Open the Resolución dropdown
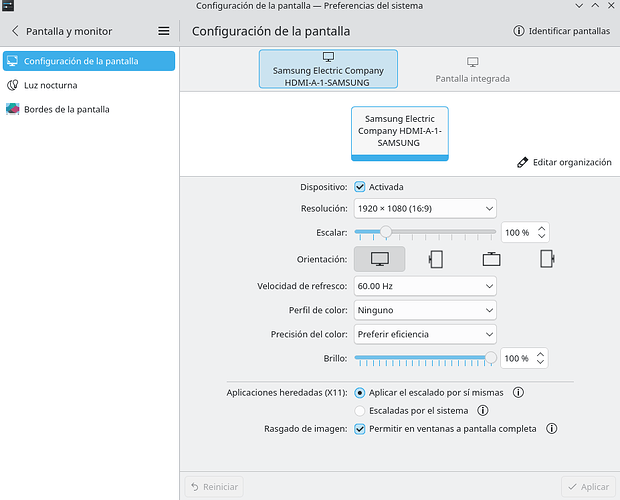The image size is (620, 500). (425, 209)
